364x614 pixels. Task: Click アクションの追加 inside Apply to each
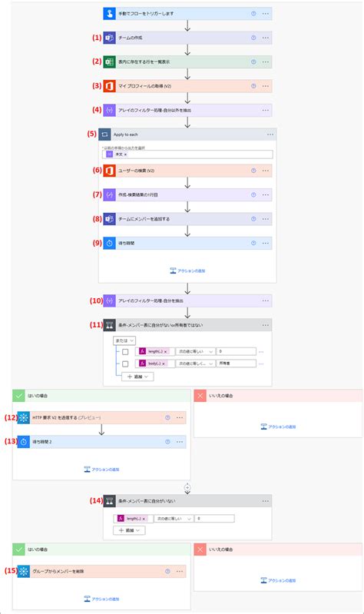click(187, 270)
